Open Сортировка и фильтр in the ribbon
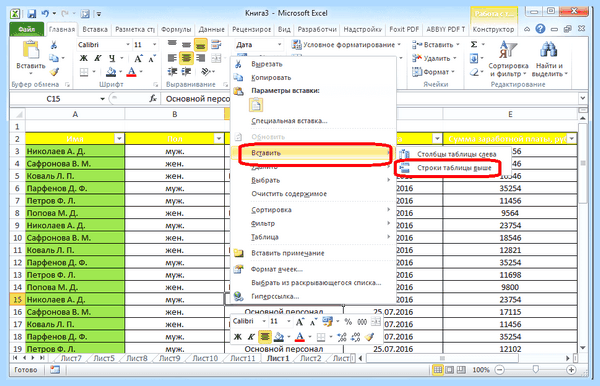 pos(508,58)
